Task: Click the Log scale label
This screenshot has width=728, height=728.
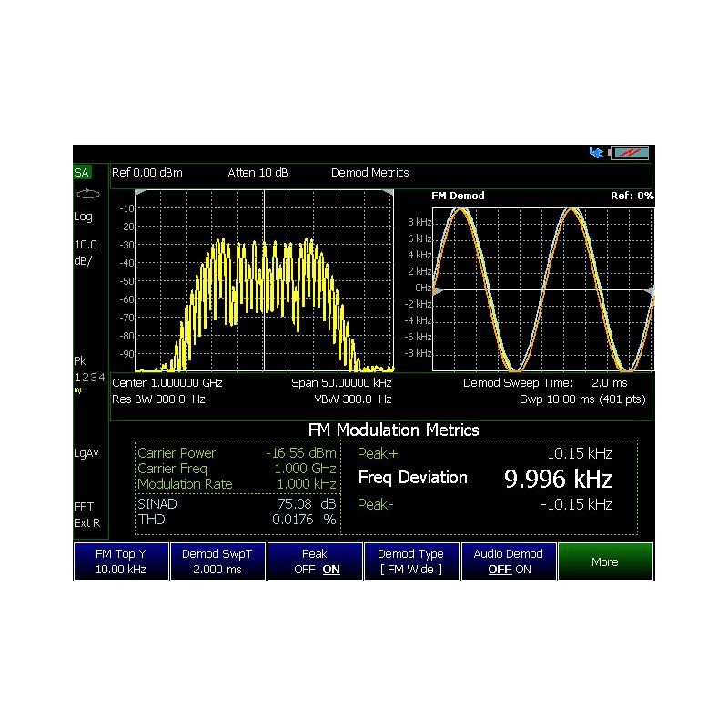Action: tap(83, 217)
